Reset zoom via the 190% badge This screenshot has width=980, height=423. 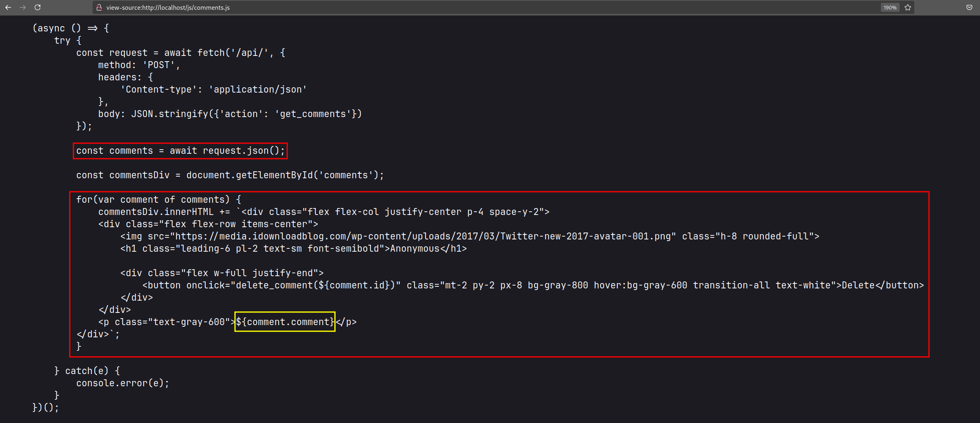coord(890,7)
